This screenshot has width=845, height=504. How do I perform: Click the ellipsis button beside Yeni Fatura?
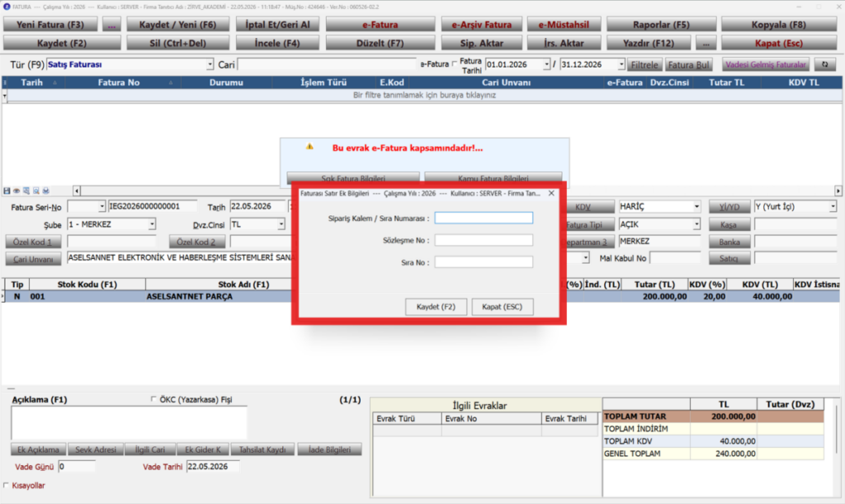pos(111,25)
